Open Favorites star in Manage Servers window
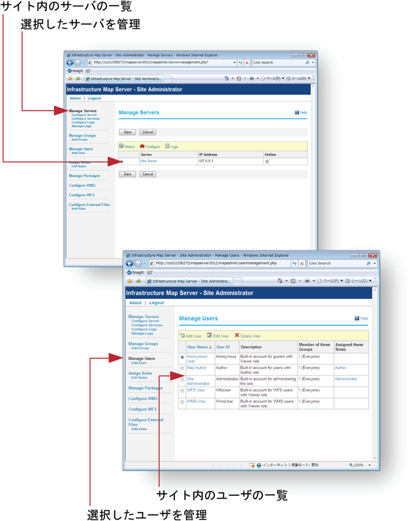Screen dimensions: 420x521 point(70,78)
